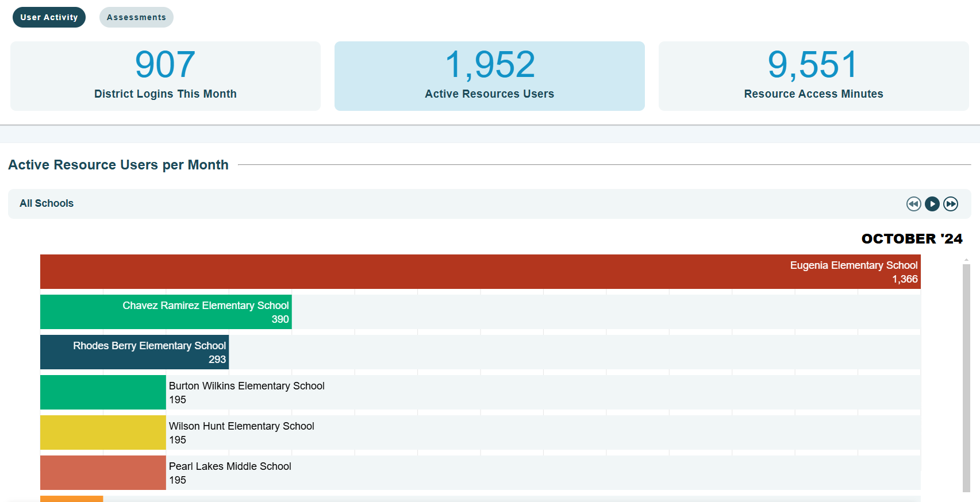Viewport: 980px width, 502px height.
Task: Click the Pearl Lakes Middle School label
Action: click(x=230, y=466)
